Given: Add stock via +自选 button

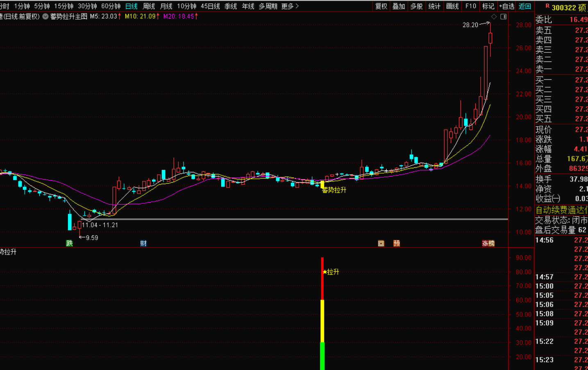Looking at the screenshot, I should tap(506, 6).
